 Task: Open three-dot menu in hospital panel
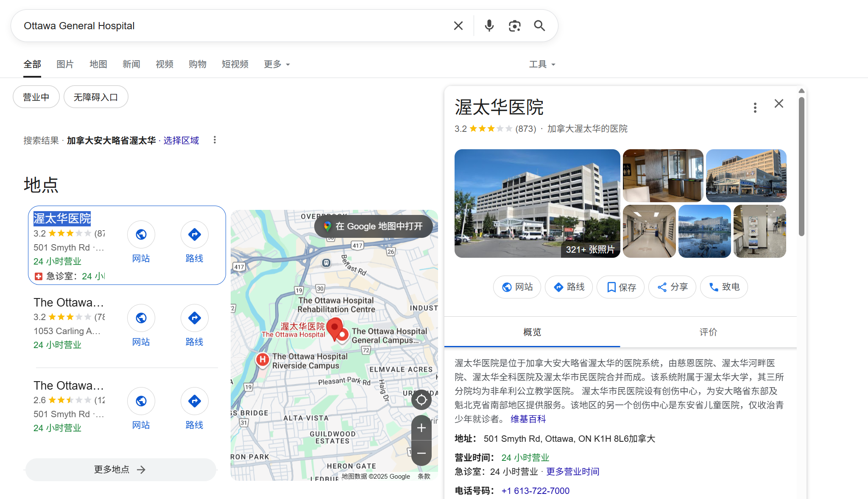(x=755, y=108)
